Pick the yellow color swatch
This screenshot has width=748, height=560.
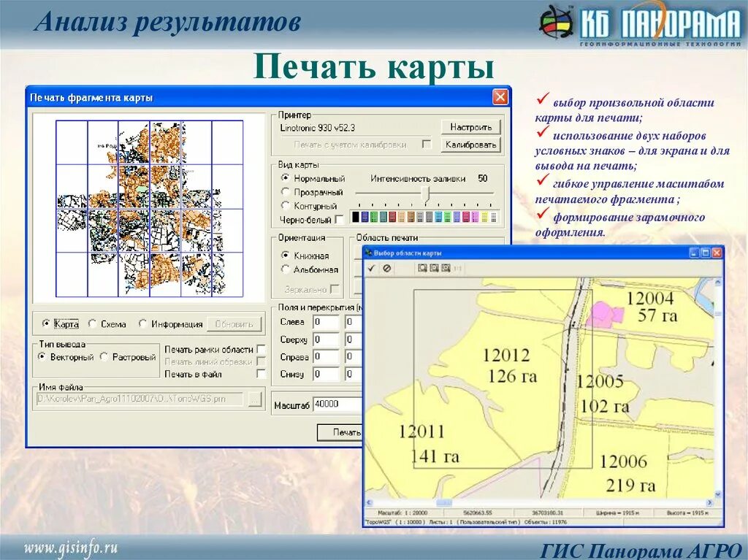click(x=484, y=217)
